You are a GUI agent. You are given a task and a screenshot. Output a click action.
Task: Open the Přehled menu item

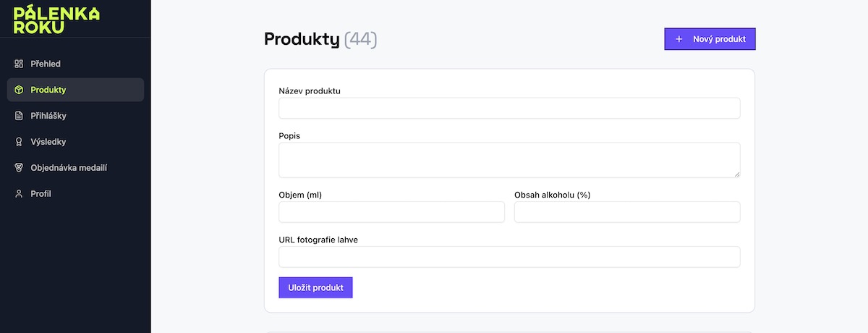pos(75,64)
